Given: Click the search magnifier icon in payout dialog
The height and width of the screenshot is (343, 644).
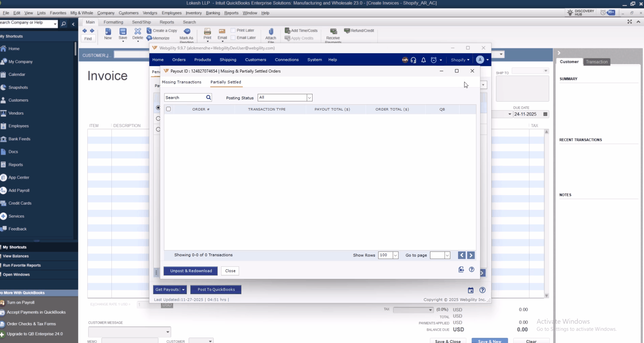Looking at the screenshot, I should click(x=208, y=98).
